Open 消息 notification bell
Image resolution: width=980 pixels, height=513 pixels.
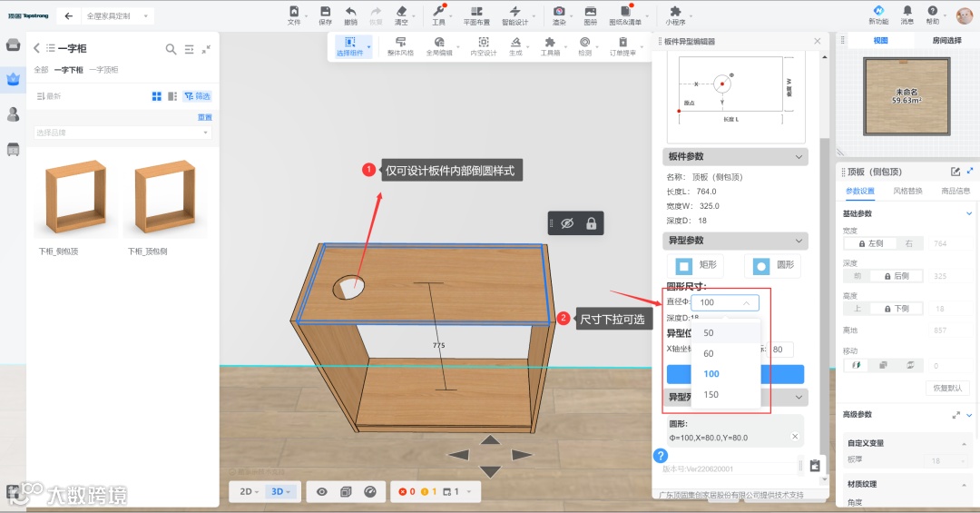coord(906,11)
